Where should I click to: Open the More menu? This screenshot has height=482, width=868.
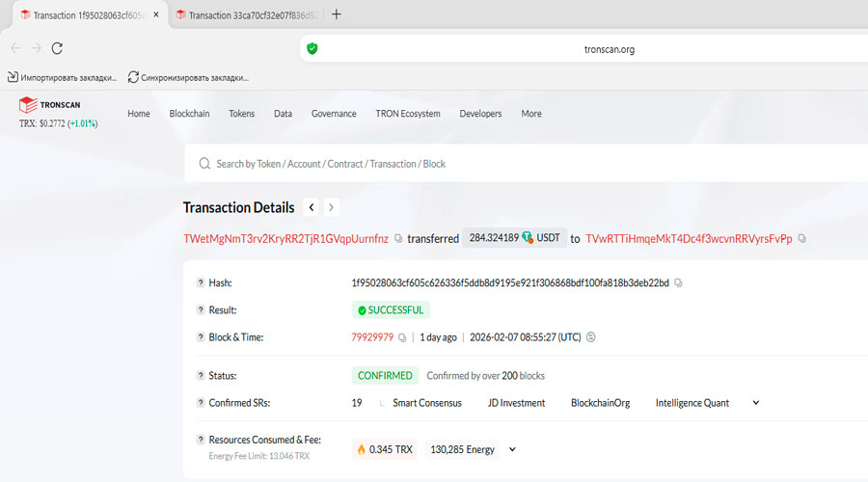click(x=531, y=114)
